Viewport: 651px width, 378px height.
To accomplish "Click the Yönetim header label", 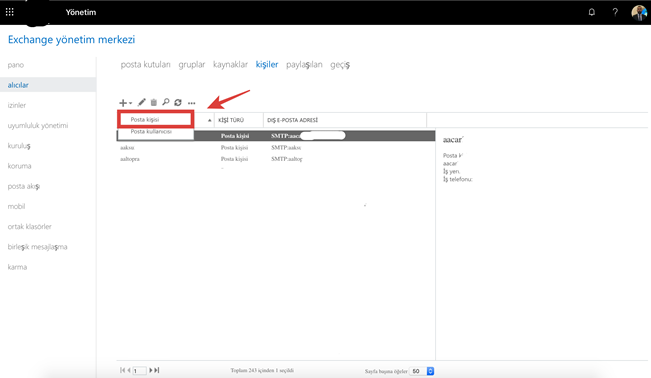I will click(81, 12).
